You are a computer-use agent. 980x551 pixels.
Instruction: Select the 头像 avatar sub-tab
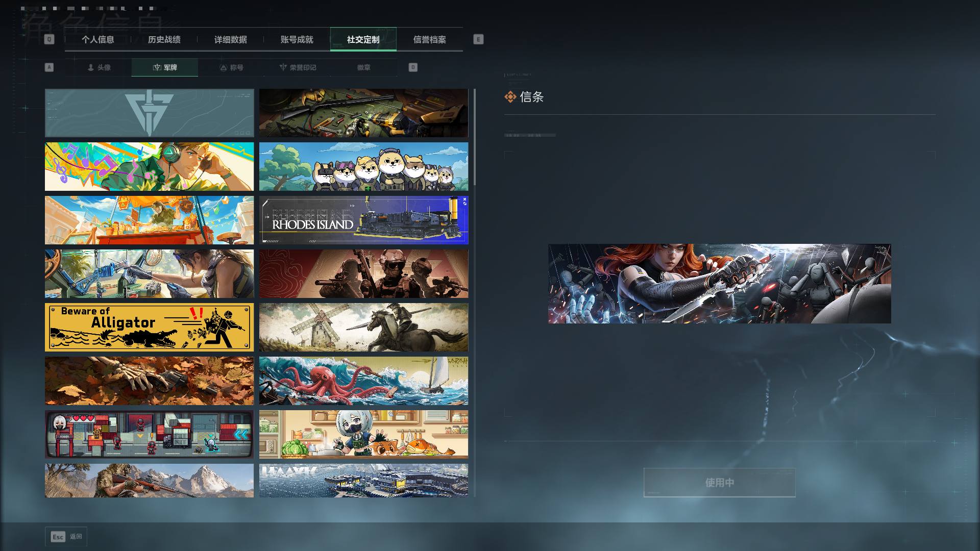point(99,67)
